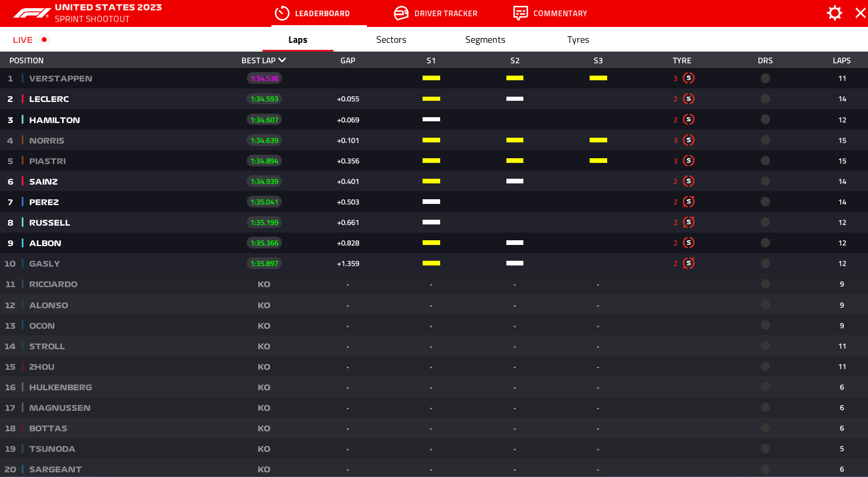Viewport: 868px width, 477px height.
Task: Click the POSITION column header
Action: (26, 60)
